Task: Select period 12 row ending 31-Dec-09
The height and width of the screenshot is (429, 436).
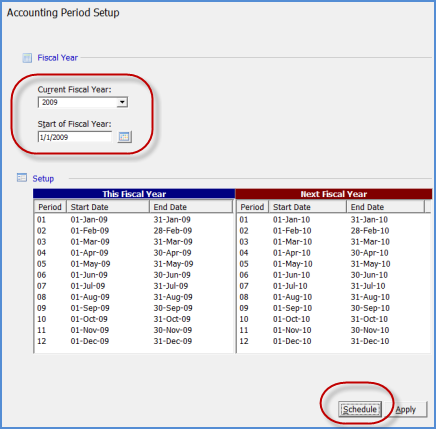Action: [133, 341]
